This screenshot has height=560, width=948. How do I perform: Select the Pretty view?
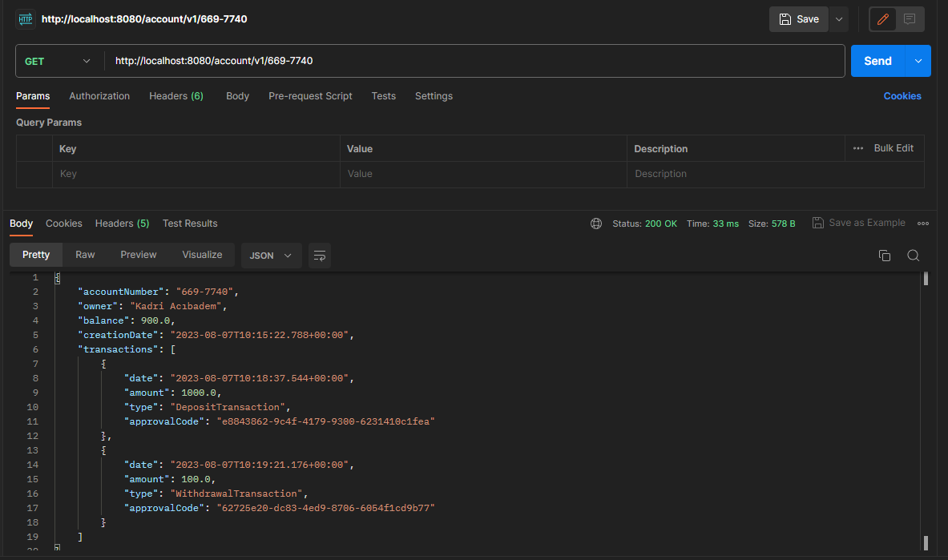click(36, 256)
